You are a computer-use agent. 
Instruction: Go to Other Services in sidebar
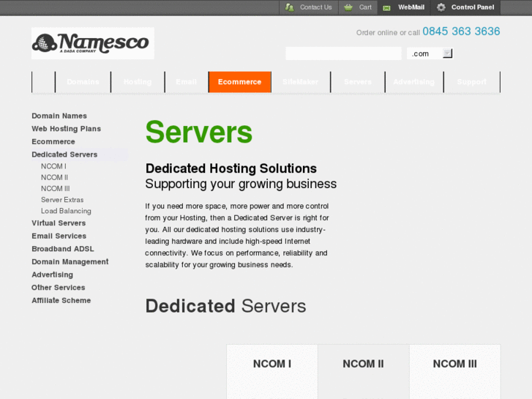pos(59,288)
